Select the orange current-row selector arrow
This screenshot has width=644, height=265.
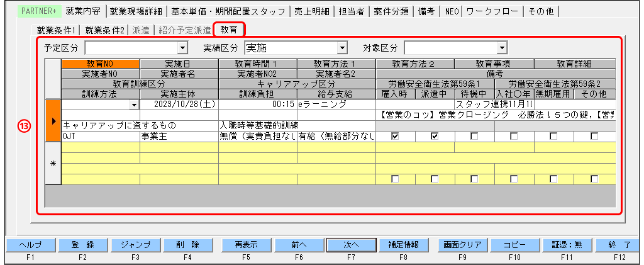(x=53, y=121)
